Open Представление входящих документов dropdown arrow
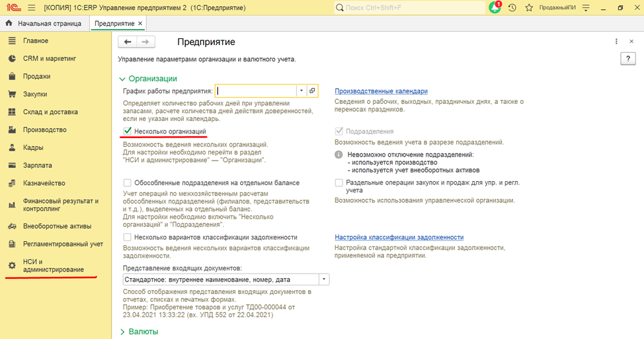644x339 pixels. [x=324, y=280]
